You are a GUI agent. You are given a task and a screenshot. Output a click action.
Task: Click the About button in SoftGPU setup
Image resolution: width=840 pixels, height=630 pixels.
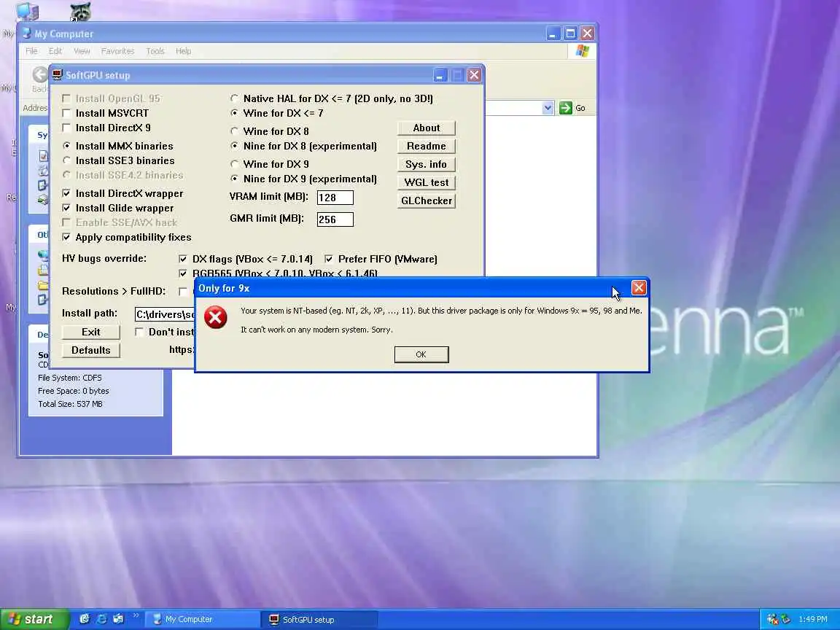point(427,128)
